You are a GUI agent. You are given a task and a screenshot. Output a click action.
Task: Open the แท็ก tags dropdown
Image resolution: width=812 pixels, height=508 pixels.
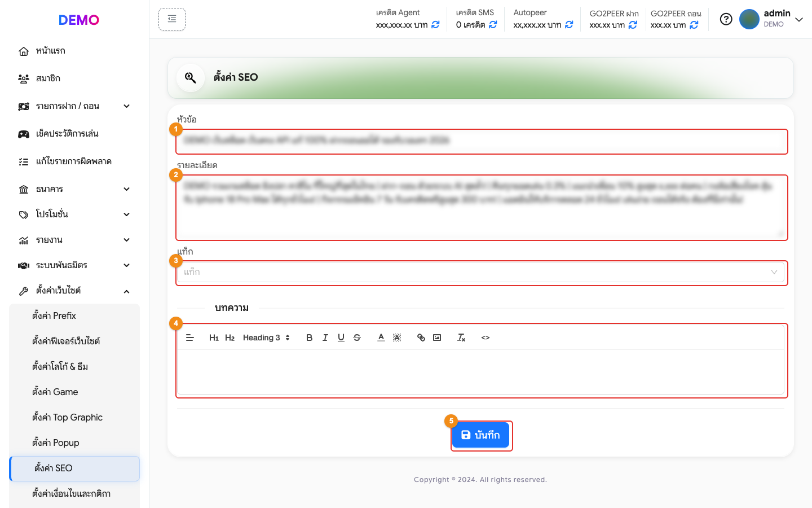pyautogui.click(x=482, y=272)
